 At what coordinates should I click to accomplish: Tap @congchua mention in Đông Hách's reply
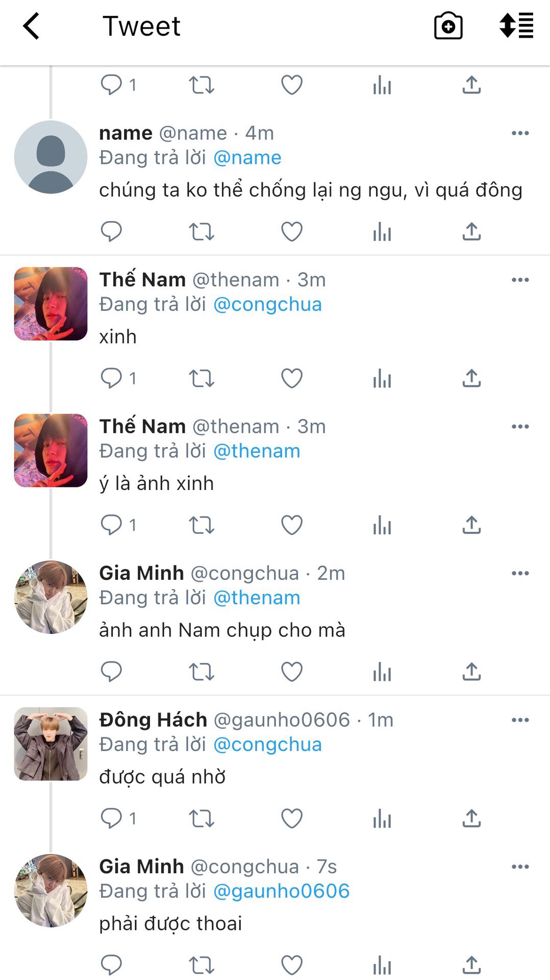click(x=267, y=745)
